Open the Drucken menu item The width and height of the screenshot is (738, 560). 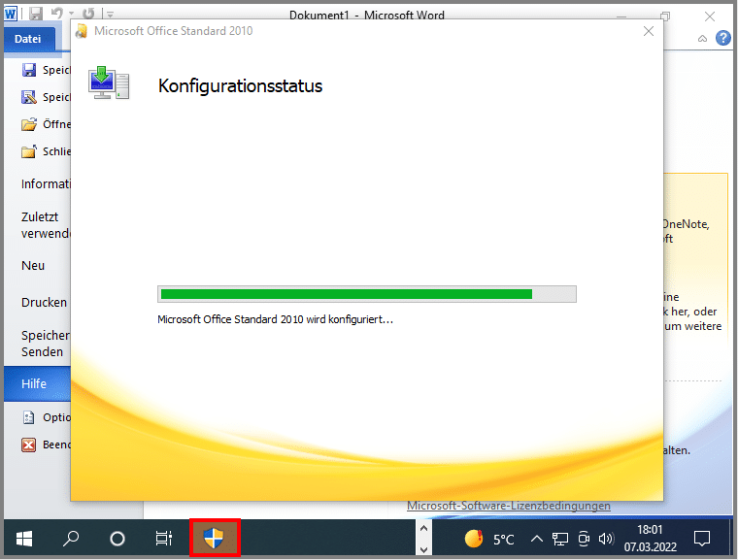point(44,302)
